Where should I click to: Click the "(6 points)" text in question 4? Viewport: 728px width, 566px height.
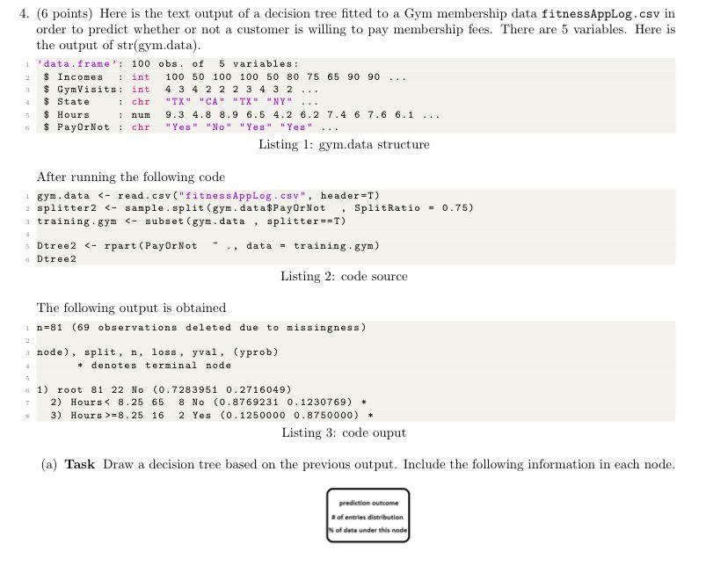pyautogui.click(x=64, y=14)
